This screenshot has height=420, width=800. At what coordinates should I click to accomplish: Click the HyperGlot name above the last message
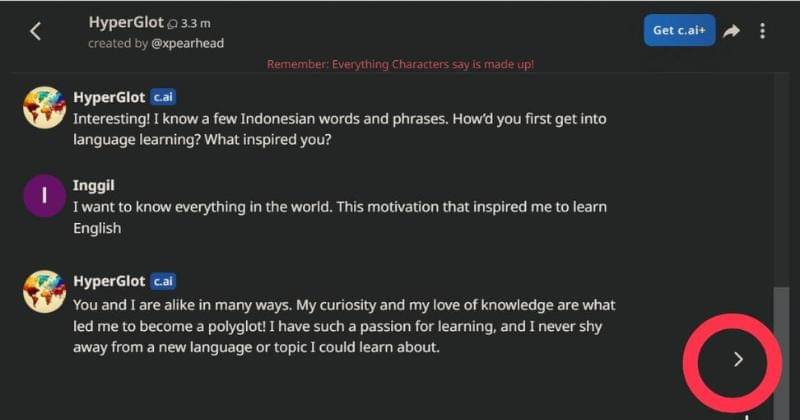pos(109,282)
